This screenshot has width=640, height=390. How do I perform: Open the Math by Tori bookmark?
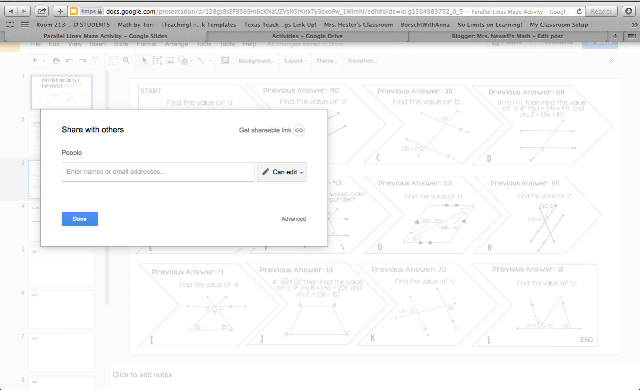[x=136, y=25]
